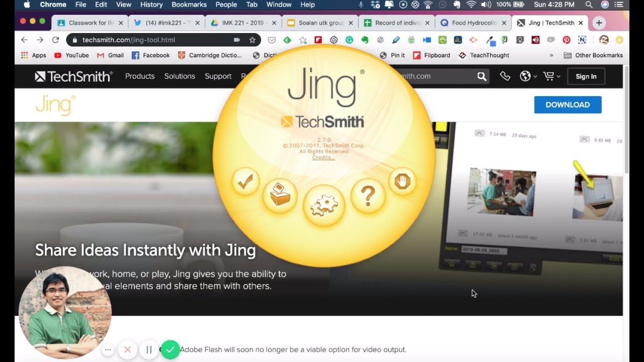Switch to Record of individual sheet tab
The width and height of the screenshot is (644, 362).
[395, 23]
